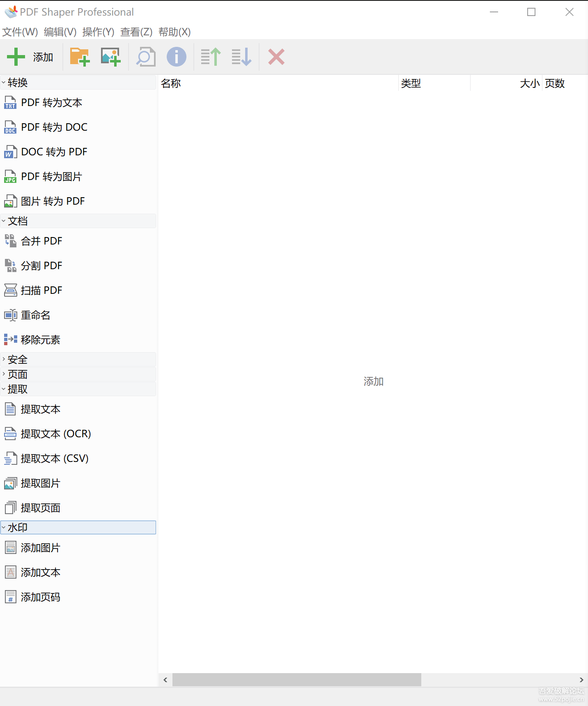Image resolution: width=588 pixels, height=706 pixels.
Task: Select the 分割 PDF label
Action: 41,265
